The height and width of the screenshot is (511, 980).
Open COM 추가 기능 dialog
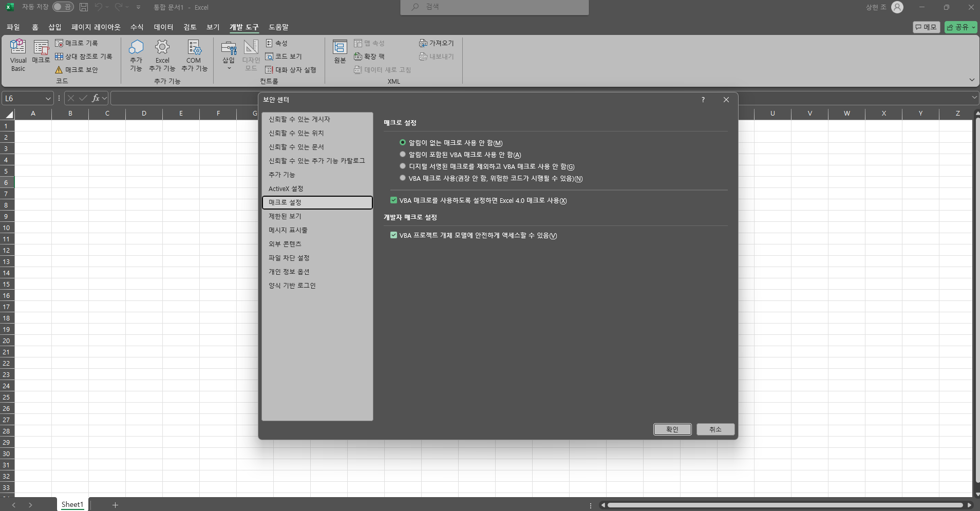[194, 55]
